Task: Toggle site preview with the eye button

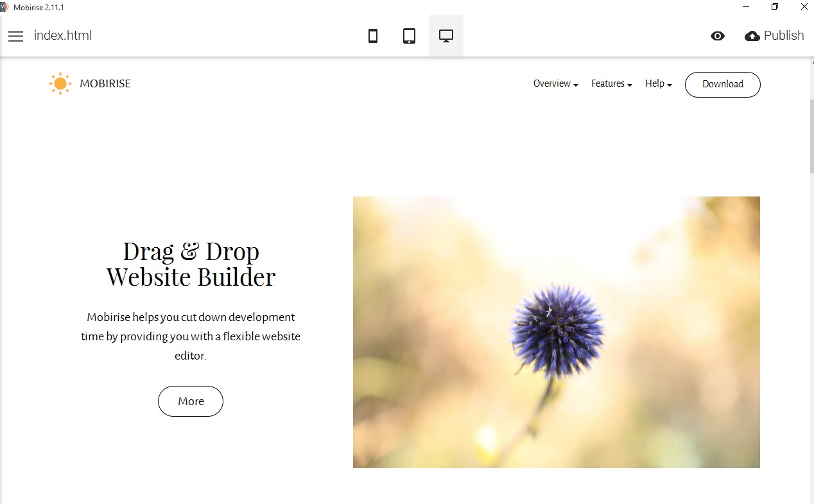Action: (x=718, y=36)
